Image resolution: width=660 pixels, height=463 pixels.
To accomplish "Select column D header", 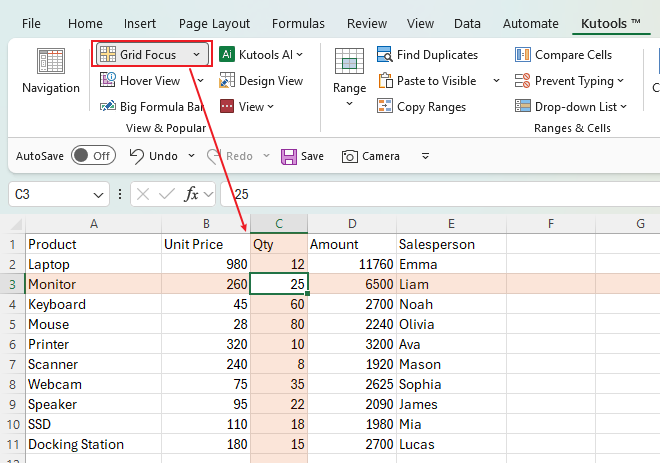I will [x=352, y=224].
